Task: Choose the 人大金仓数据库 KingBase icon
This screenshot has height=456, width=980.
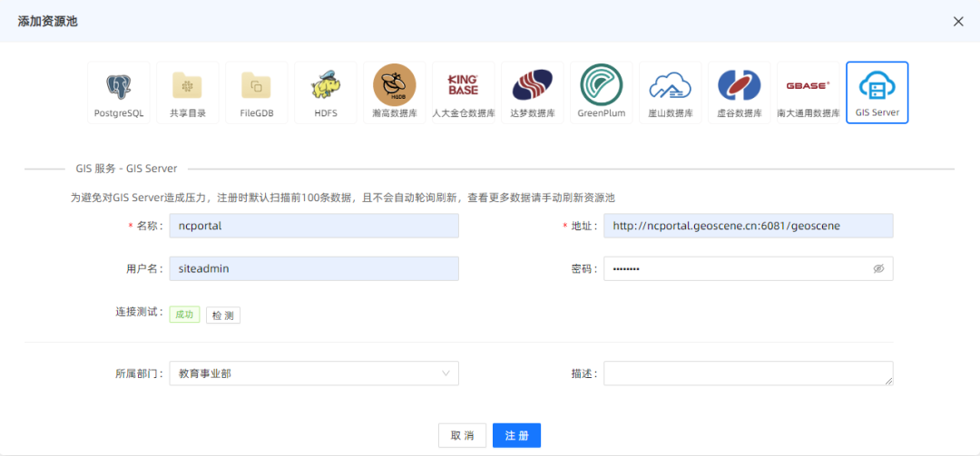Action: coord(463,92)
